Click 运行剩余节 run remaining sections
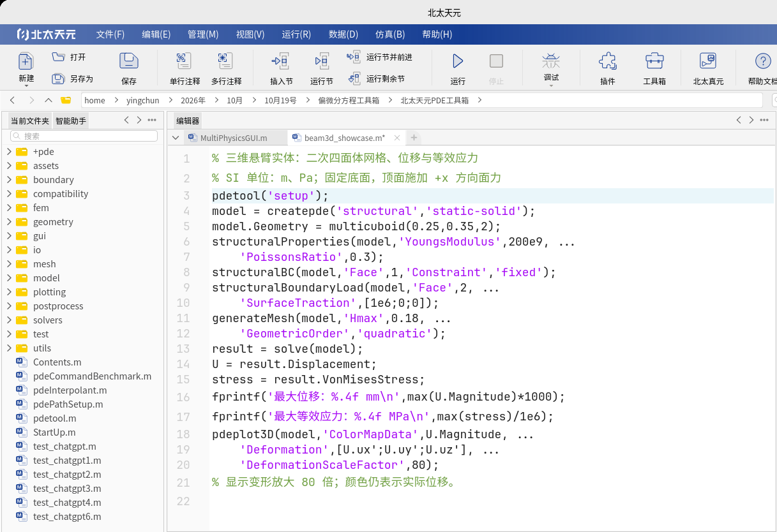The image size is (777, 532). (376, 78)
